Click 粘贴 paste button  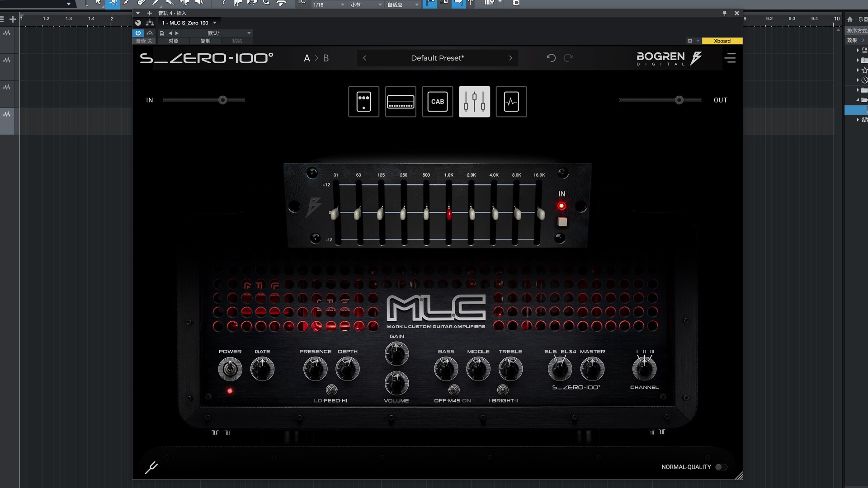[x=237, y=41]
